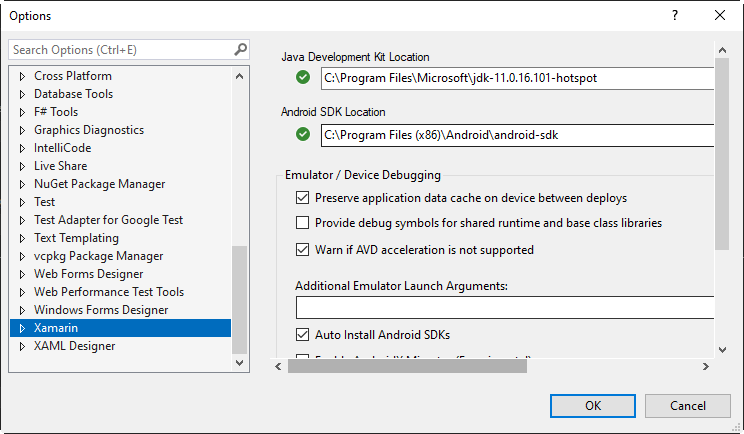Select Web Forms Designer category

coord(89,274)
